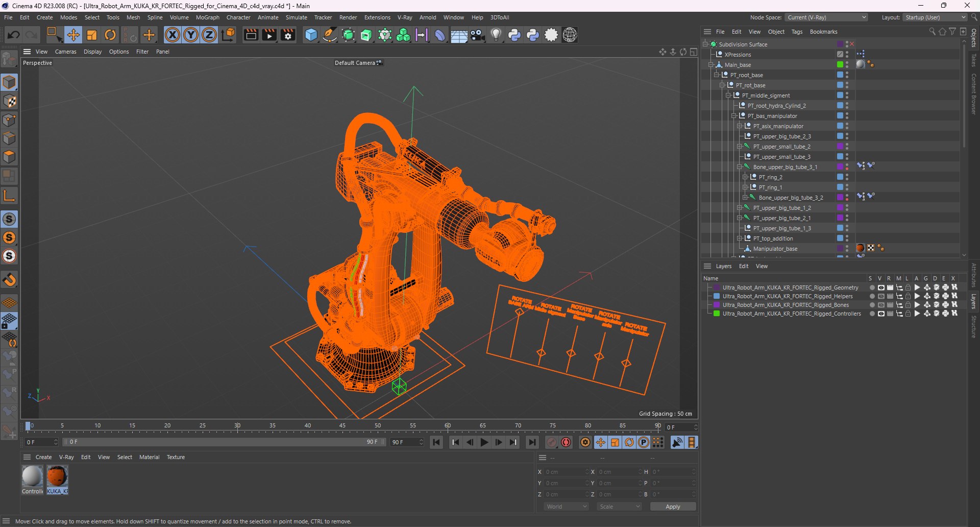Open the MoGraph menu
Image resolution: width=980 pixels, height=527 pixels.
(x=207, y=17)
